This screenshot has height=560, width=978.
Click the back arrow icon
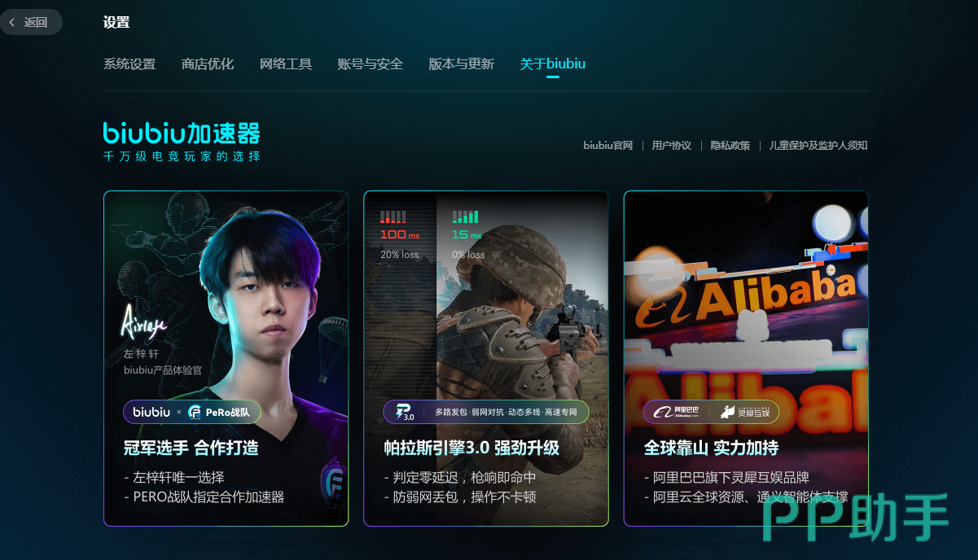click(12, 23)
